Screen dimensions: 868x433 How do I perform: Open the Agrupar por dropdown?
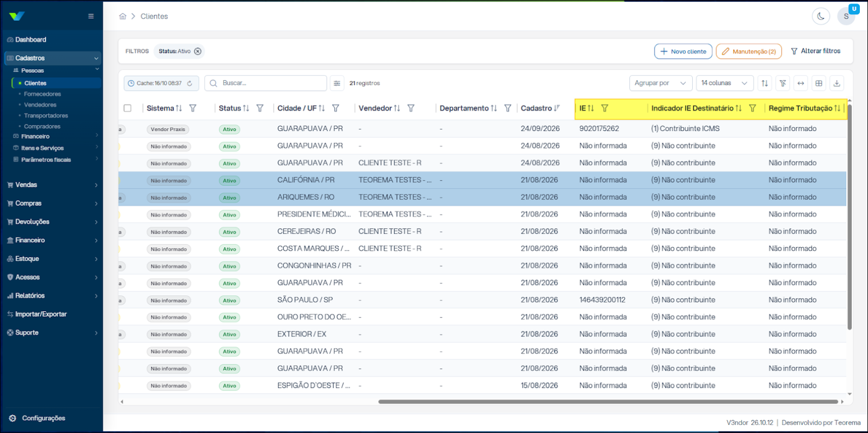pyautogui.click(x=661, y=84)
